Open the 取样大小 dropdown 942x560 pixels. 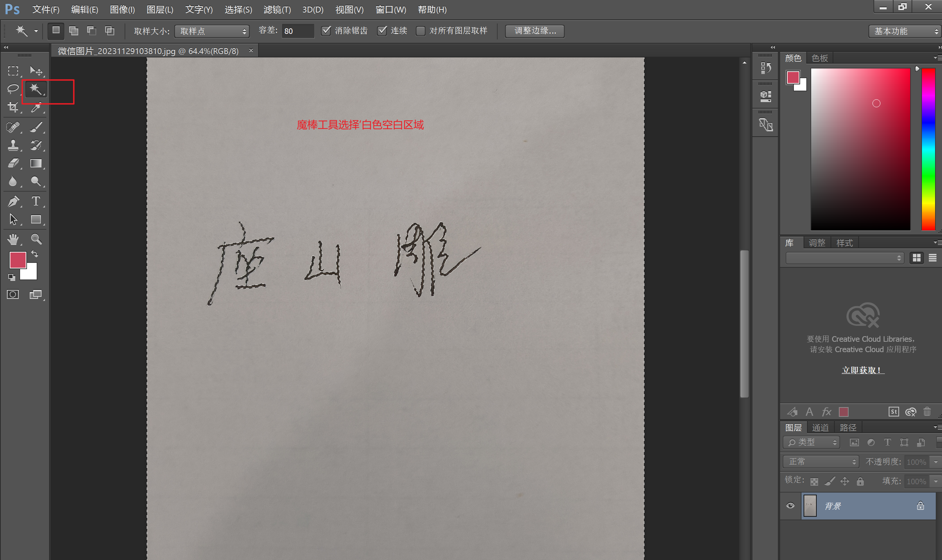(212, 31)
